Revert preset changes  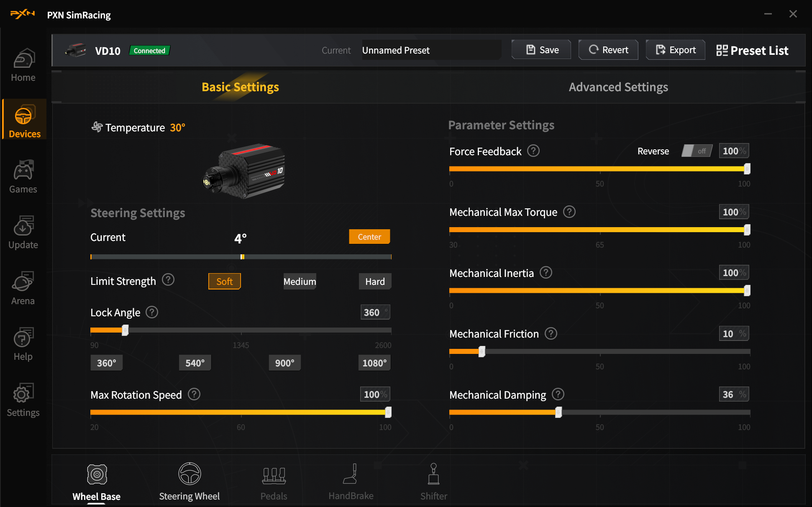(609, 50)
